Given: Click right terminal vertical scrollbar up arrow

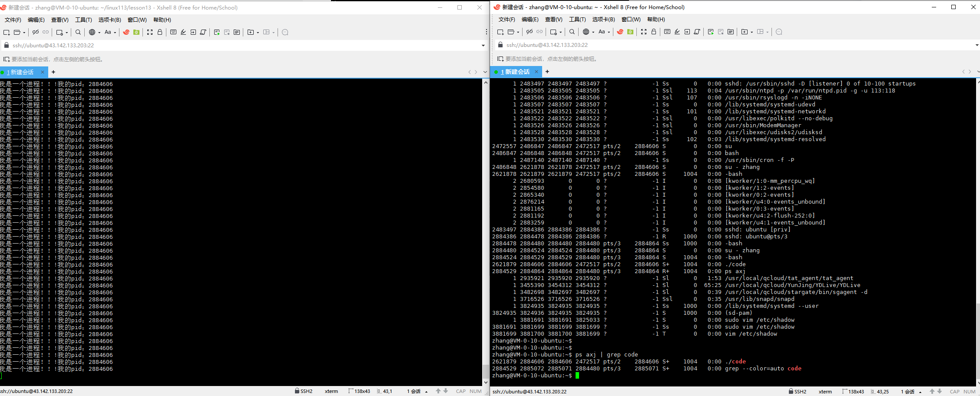Looking at the screenshot, I should 978,82.
